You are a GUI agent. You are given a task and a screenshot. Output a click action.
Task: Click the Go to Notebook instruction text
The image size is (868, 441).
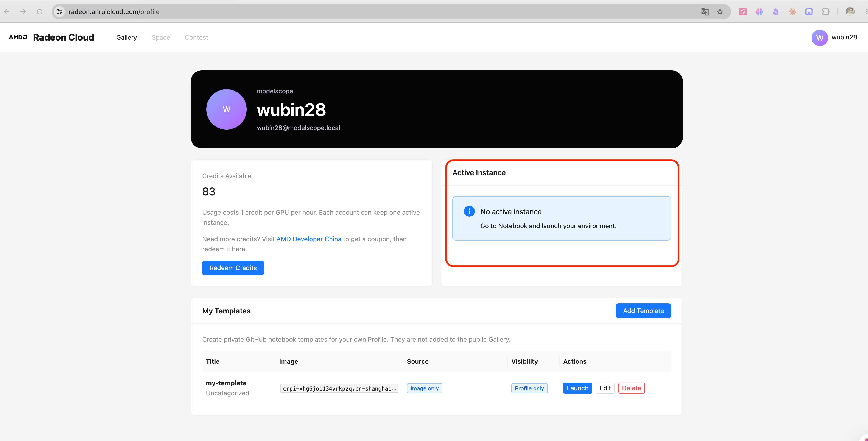548,226
